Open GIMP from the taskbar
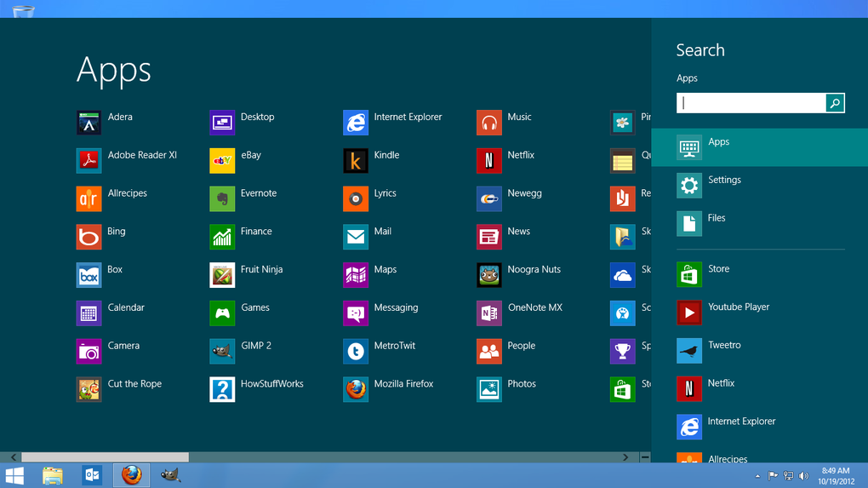The image size is (868, 488). 170,475
